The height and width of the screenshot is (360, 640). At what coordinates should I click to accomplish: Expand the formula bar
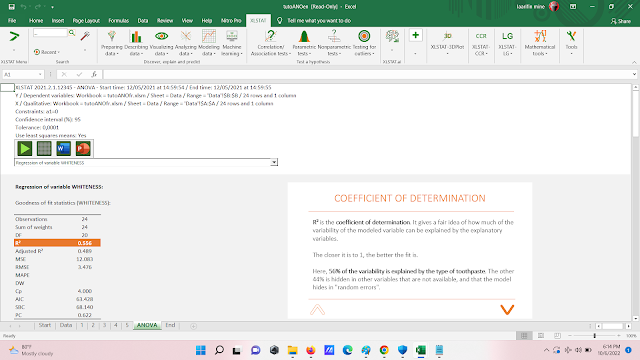[634, 74]
